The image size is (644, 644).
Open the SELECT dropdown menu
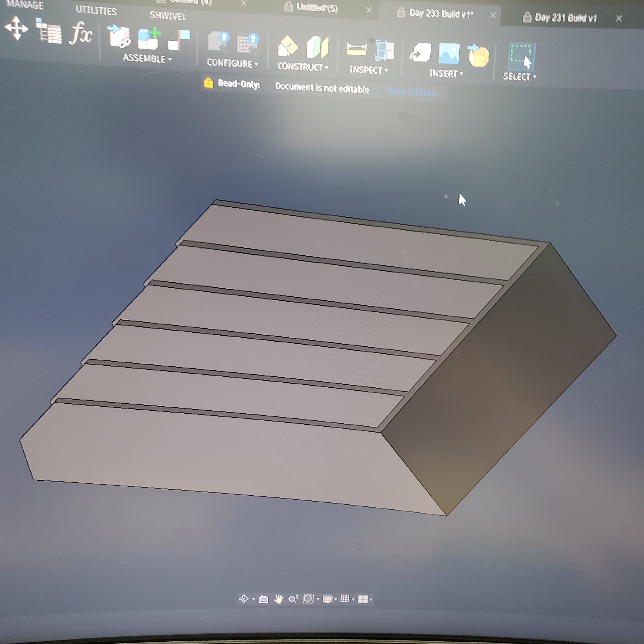[x=520, y=77]
